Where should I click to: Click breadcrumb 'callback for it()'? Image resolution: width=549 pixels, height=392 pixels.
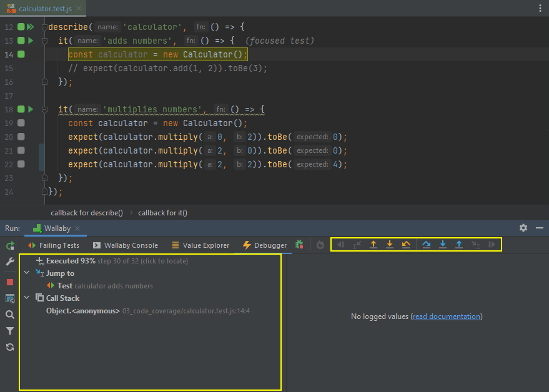pos(163,213)
